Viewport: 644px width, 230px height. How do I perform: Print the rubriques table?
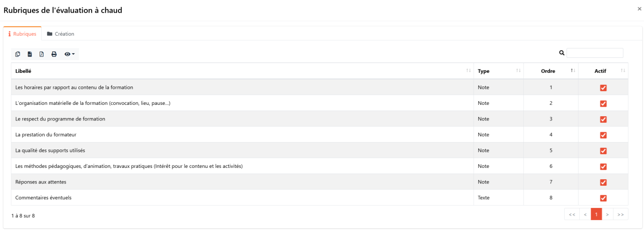tap(54, 54)
